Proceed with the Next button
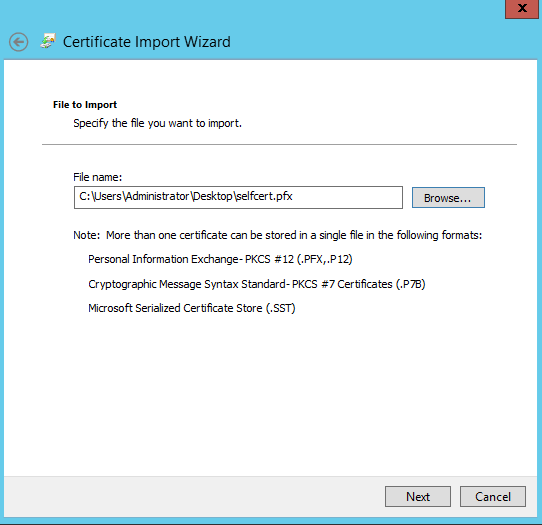Image resolution: width=542 pixels, height=525 pixels. click(x=418, y=497)
